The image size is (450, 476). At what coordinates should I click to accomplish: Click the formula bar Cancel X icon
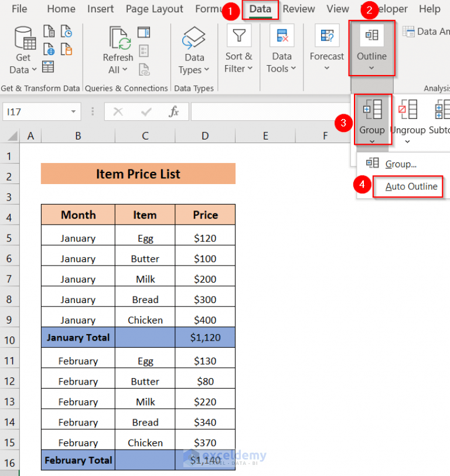point(118,112)
